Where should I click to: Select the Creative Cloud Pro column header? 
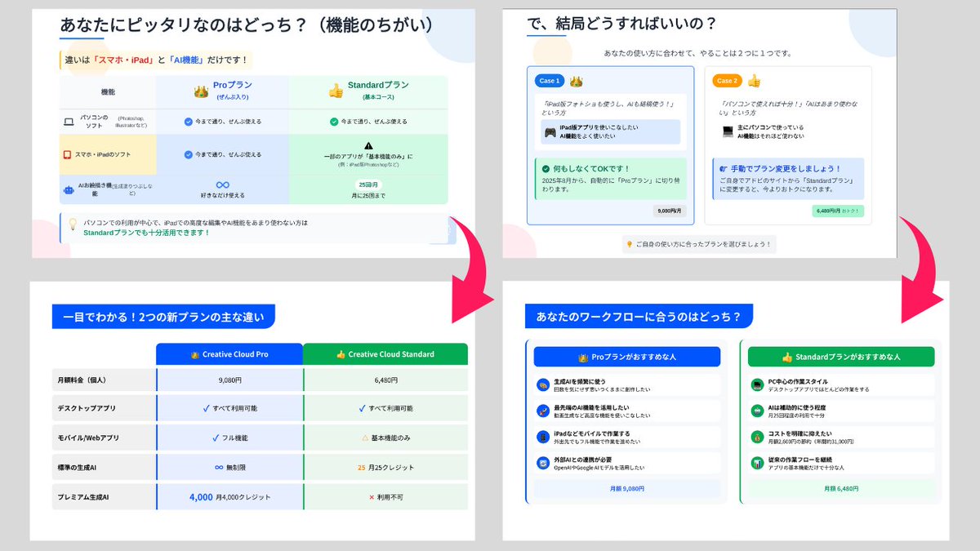click(230, 354)
